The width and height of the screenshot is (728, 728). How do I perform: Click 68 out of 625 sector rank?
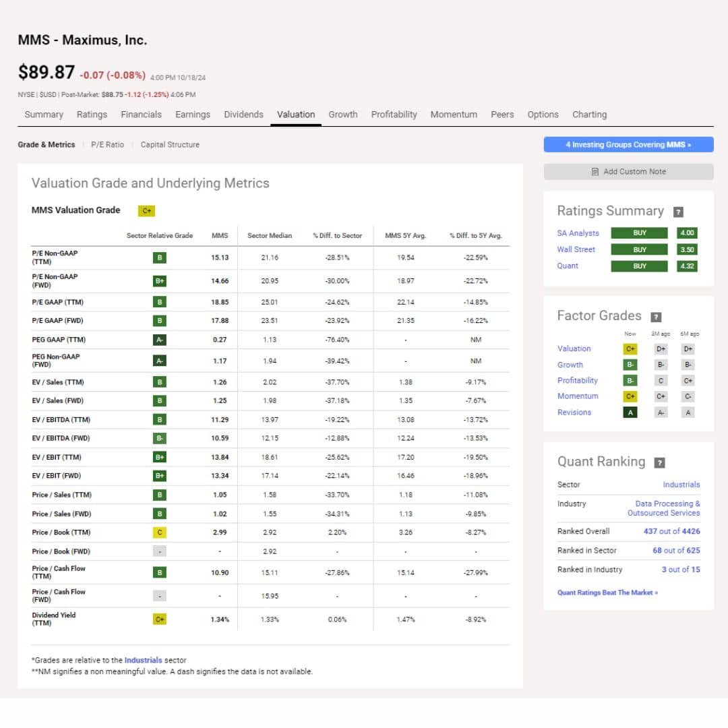676,551
